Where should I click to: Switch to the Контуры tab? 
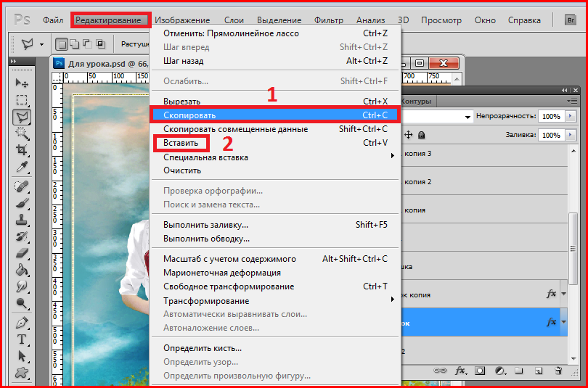coord(416,101)
